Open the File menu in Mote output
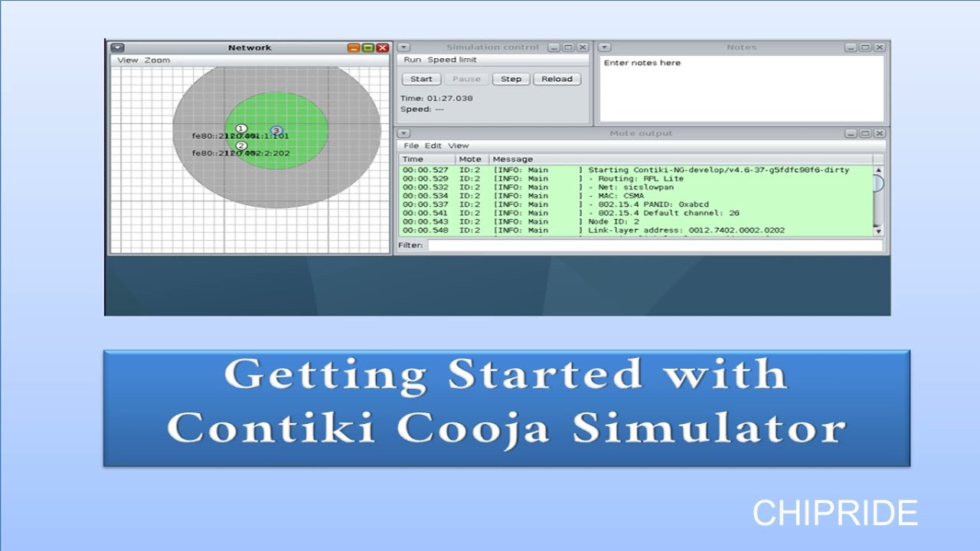980x551 pixels. (411, 145)
